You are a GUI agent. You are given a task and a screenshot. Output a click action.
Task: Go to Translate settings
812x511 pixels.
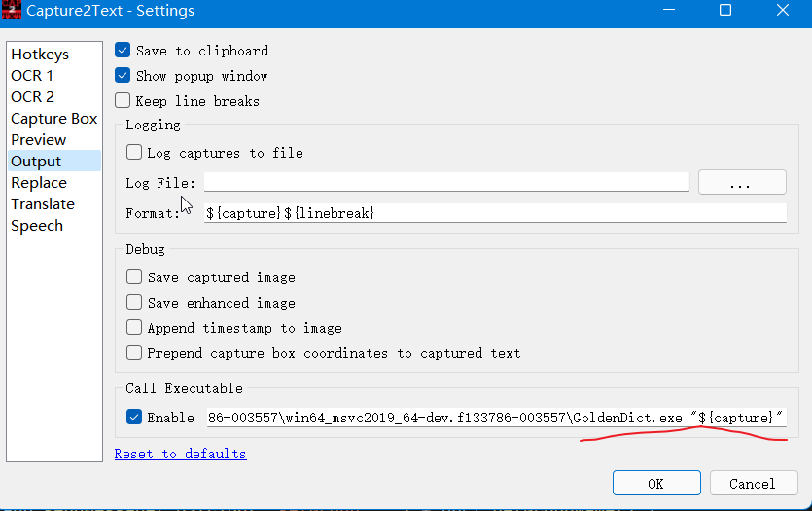54,204
